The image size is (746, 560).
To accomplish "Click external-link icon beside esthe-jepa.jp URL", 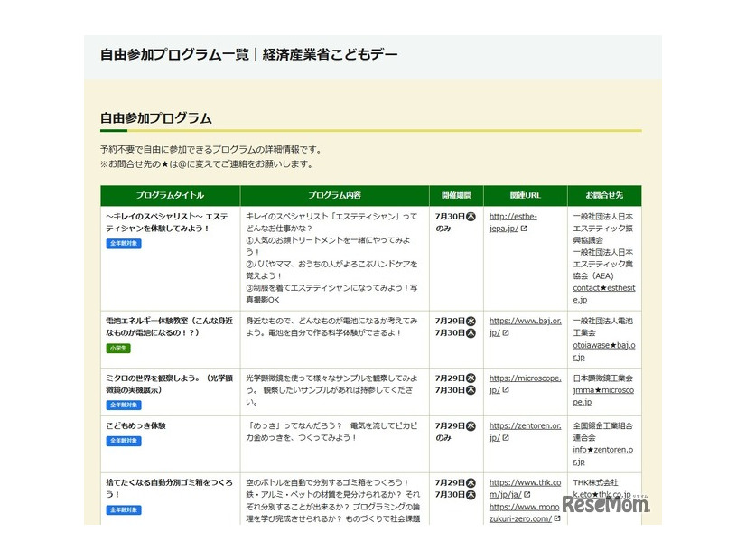I will tap(524, 229).
